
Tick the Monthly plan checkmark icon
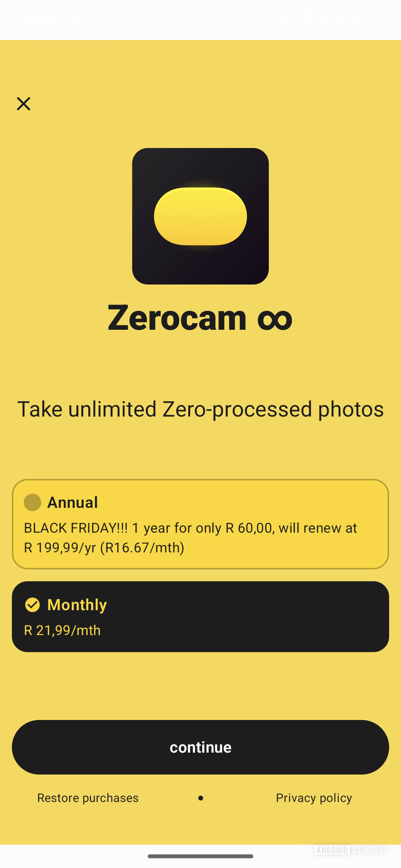(x=32, y=605)
